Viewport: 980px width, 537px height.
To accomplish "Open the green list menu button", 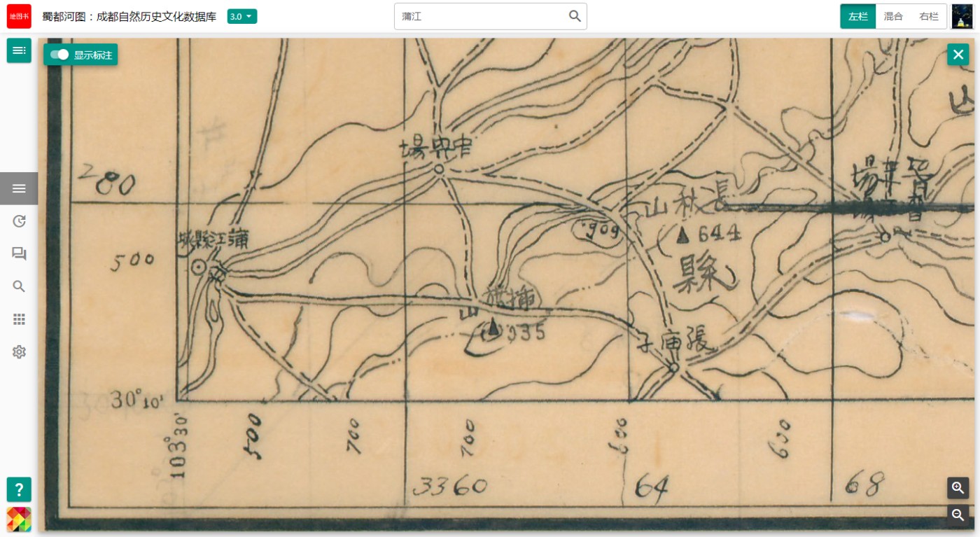I will (x=19, y=50).
